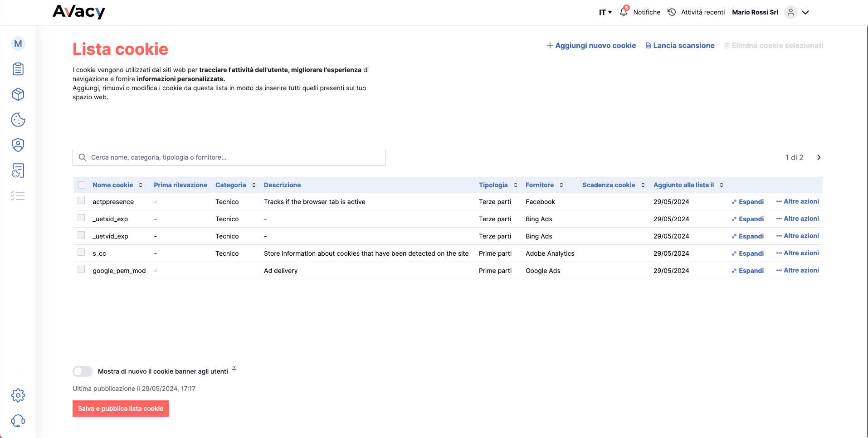Open notifications from the bell icon
This screenshot has width=868, height=438.
point(624,12)
